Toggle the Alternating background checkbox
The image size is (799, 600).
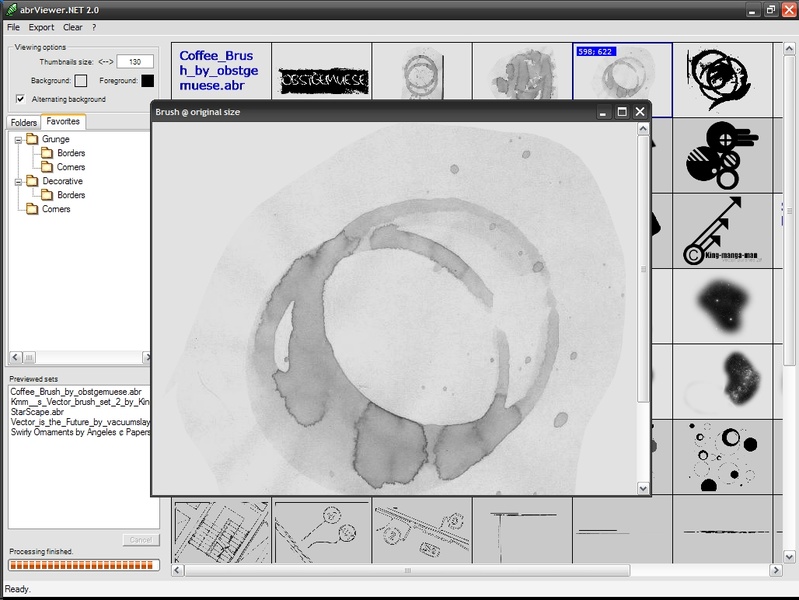point(21,99)
